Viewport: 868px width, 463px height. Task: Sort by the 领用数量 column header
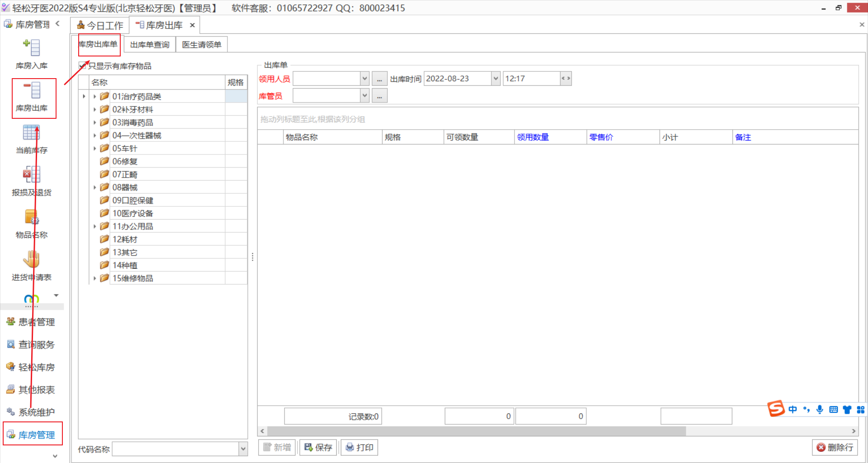coord(550,137)
